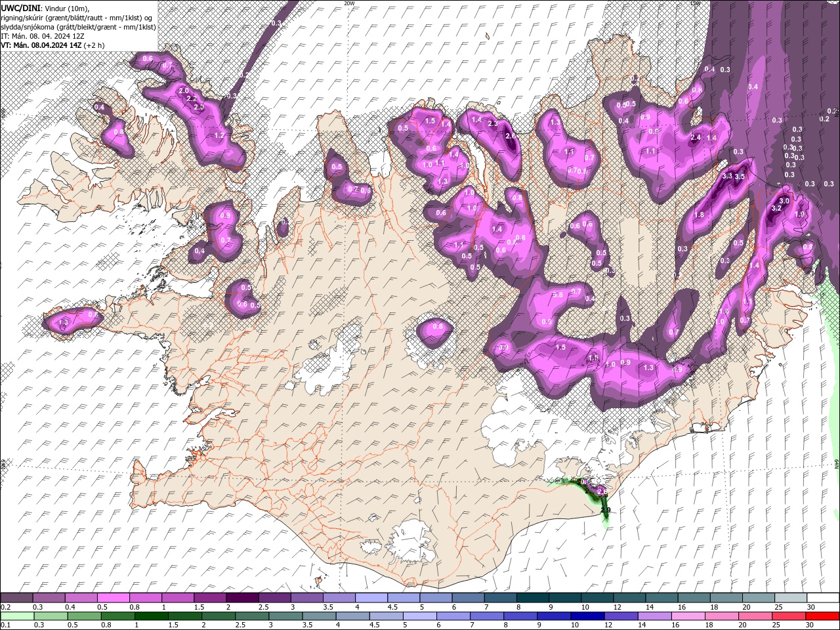Pick lower scale swatch starting at 3

[x=285, y=616]
